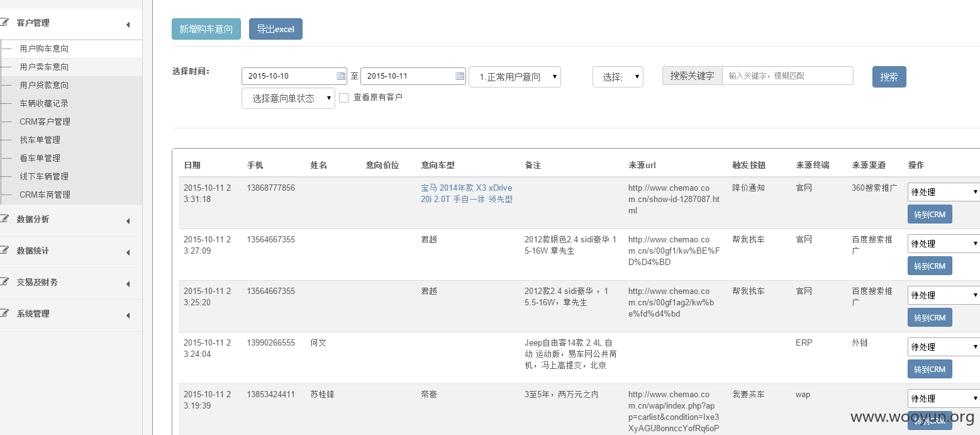Viewport: 980px width, 435px height.
Task: Open 看车单管理 in sidebar
Action: point(40,158)
